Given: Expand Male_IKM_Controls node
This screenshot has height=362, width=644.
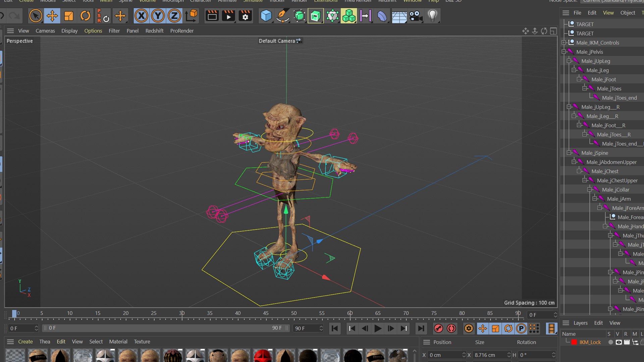Looking at the screenshot, I should coord(564,43).
